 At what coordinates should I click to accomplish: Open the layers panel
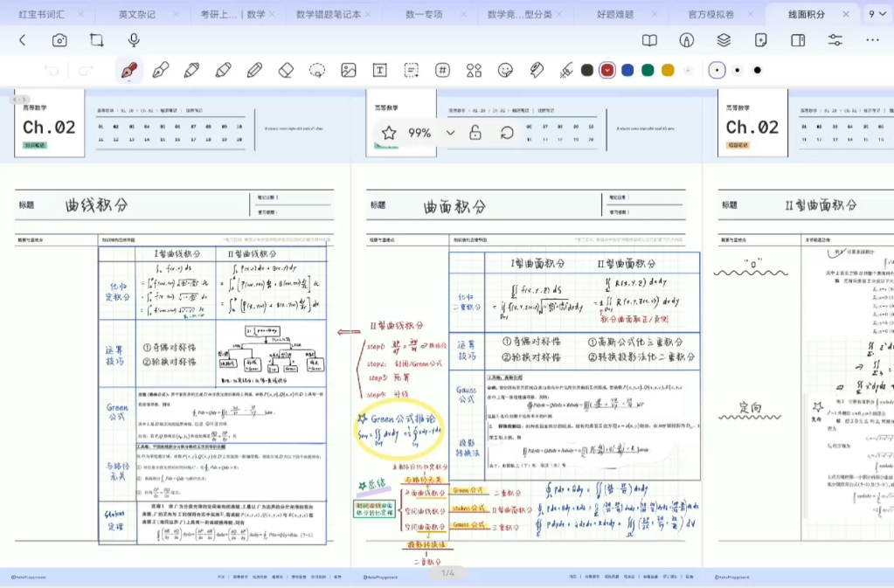point(724,40)
